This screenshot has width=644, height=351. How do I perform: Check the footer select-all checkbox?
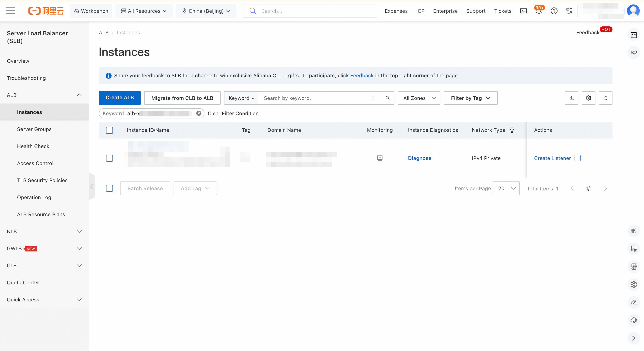point(109,188)
